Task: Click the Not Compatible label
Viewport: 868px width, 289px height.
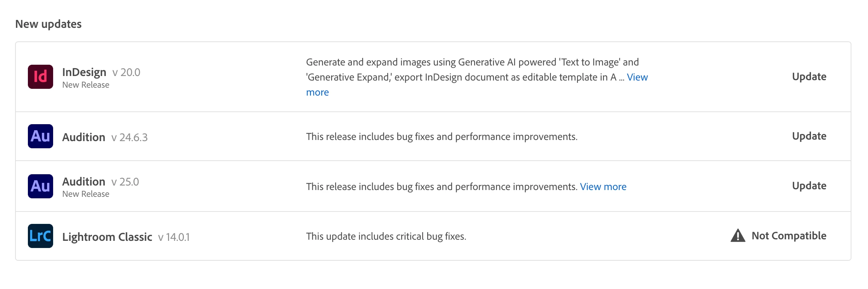Action: click(x=789, y=236)
